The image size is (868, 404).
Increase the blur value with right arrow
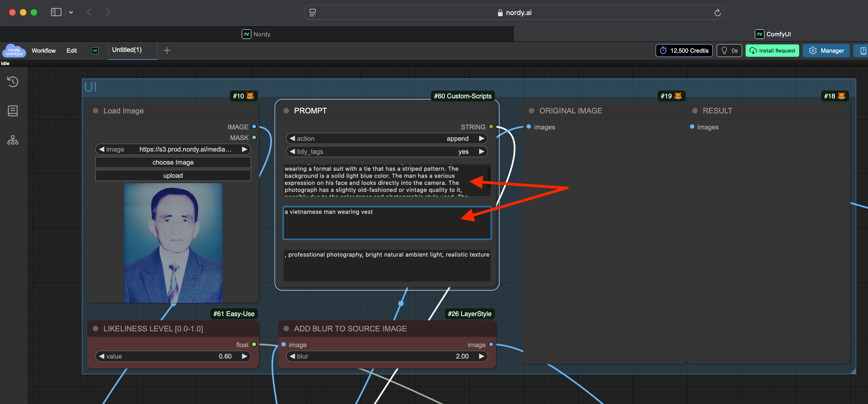pyautogui.click(x=482, y=356)
